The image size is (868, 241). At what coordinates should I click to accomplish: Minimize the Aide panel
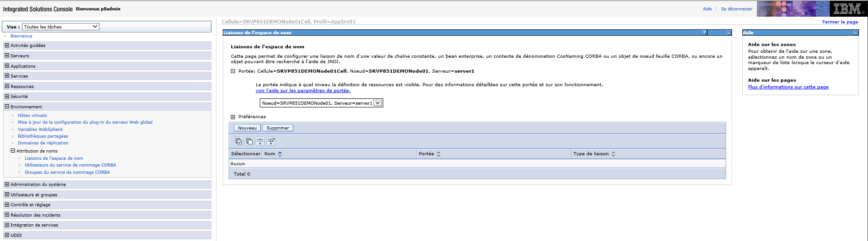855,32
